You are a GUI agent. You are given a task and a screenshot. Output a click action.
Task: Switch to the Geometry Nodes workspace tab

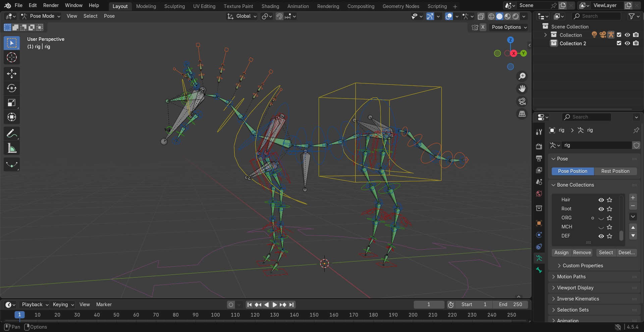(401, 6)
